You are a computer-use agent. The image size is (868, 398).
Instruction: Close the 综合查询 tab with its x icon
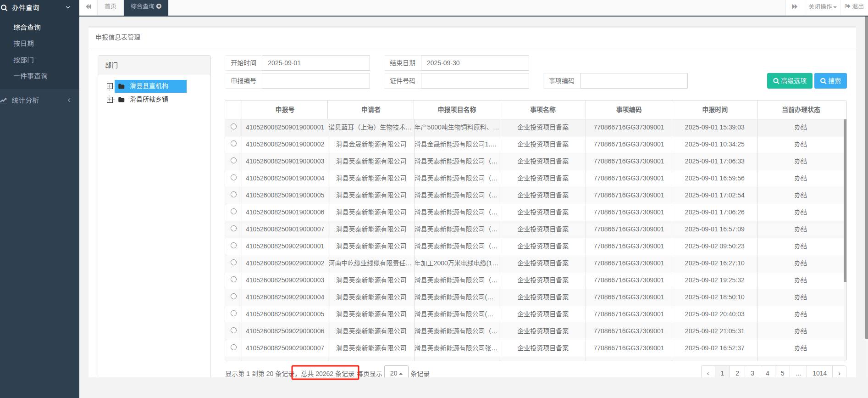(159, 6)
